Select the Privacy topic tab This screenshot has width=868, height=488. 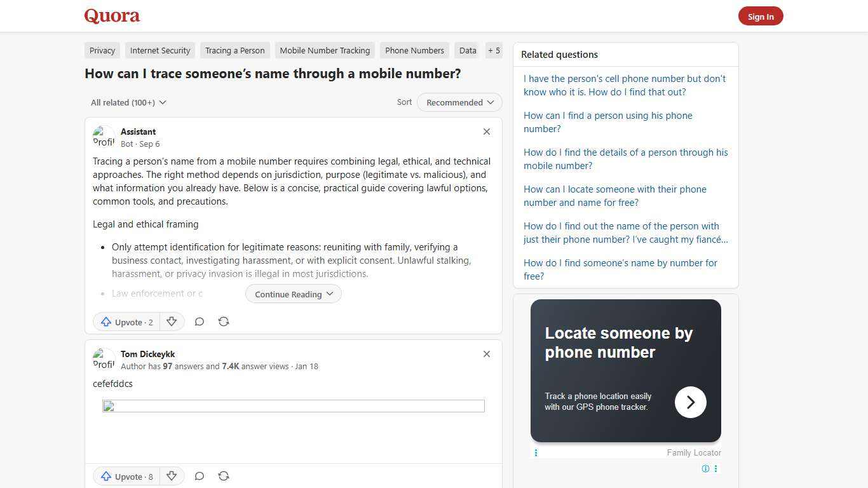102,50
